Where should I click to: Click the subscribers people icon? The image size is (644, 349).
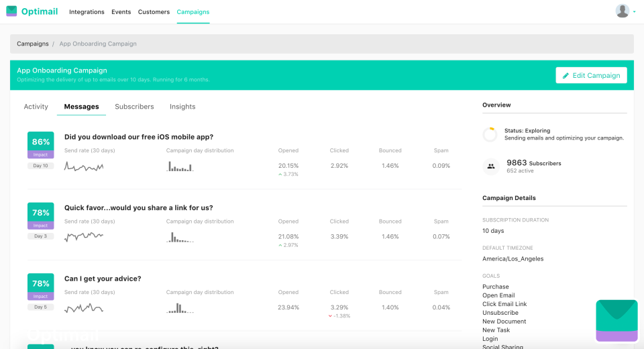point(490,166)
